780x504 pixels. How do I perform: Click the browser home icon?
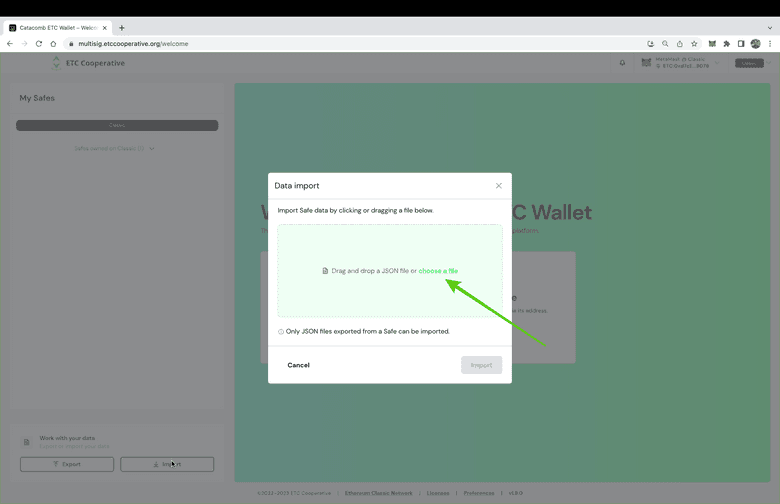(x=53, y=44)
